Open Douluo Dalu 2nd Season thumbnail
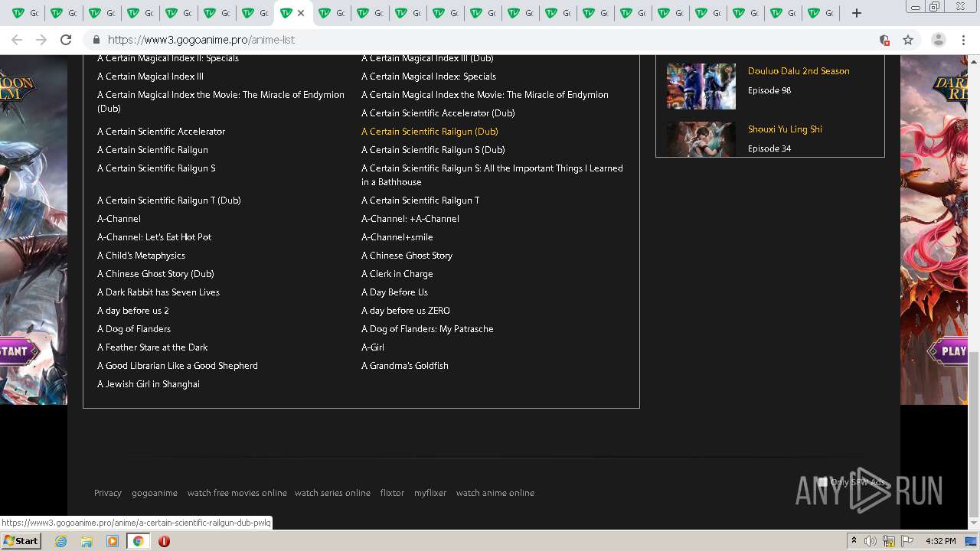The width and height of the screenshot is (980, 551). coord(701,86)
